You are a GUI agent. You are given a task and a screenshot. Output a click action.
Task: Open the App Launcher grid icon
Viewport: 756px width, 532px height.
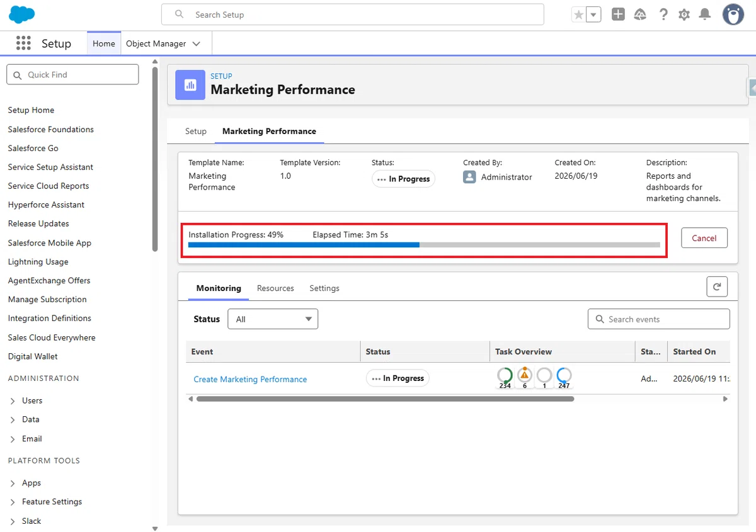23,43
